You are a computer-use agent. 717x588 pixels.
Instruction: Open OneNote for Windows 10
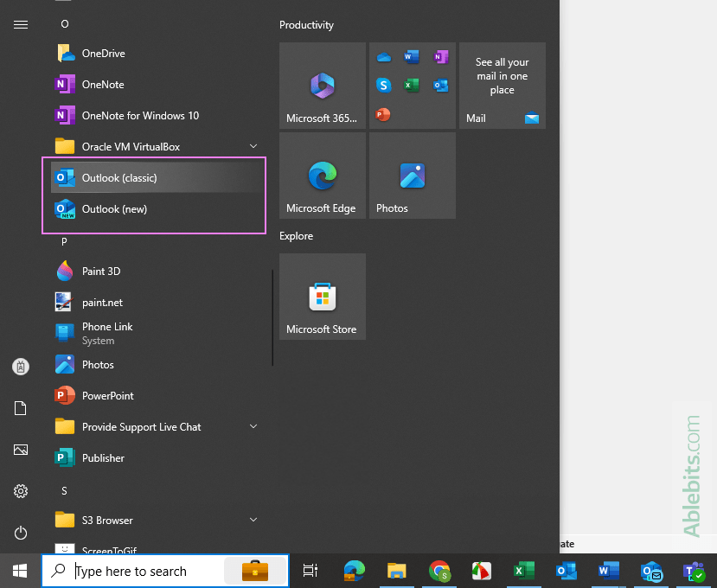pyautogui.click(x=157, y=116)
